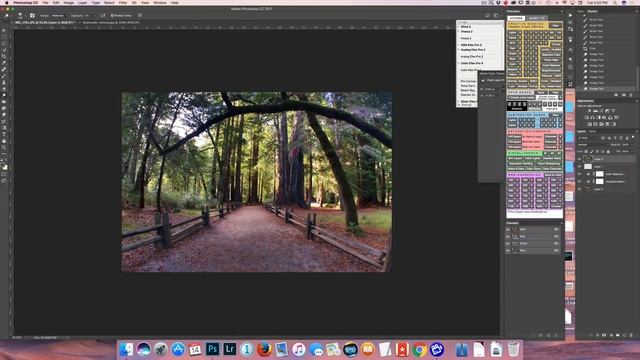The width and height of the screenshot is (640, 360).
Task: Click the Color Balance button in yellow panel
Action: coord(551,65)
